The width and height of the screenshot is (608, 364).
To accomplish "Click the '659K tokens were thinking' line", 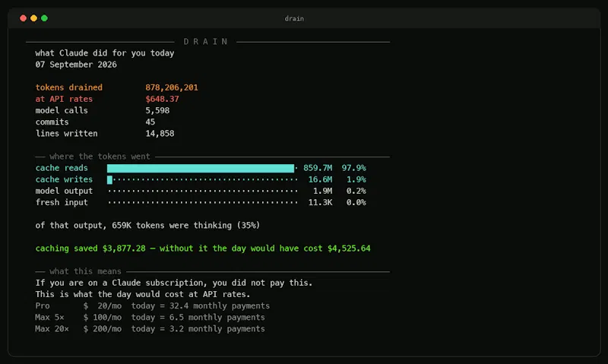I will 147,226.
